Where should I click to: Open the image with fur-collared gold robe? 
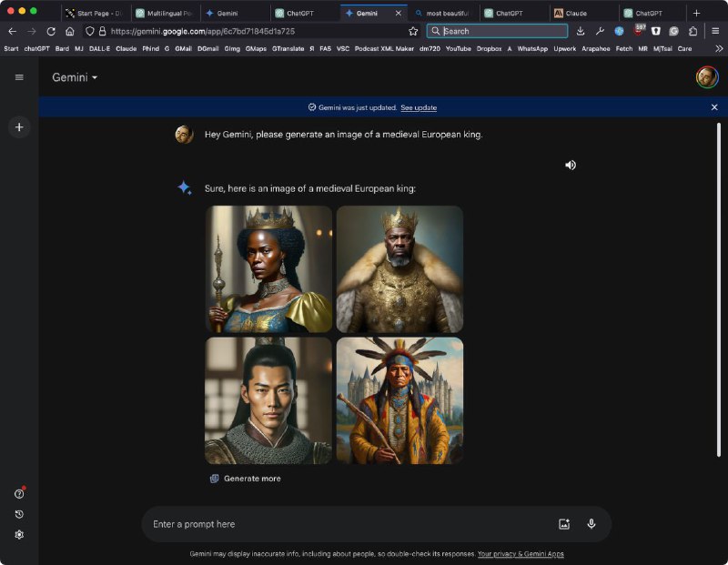(x=399, y=269)
